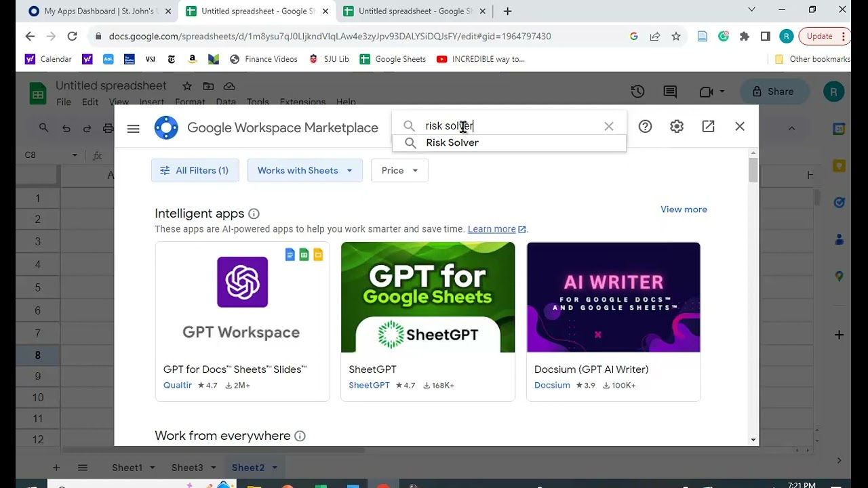Open the All Sheets list
The width and height of the screenshot is (868, 488).
tap(83, 468)
